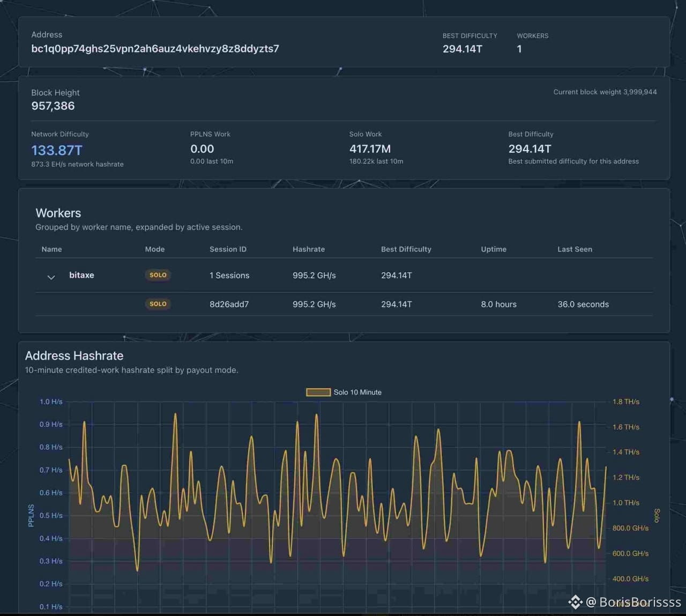686x616 pixels.
Task: Click the Solo Work 417.17M value
Action: point(370,149)
